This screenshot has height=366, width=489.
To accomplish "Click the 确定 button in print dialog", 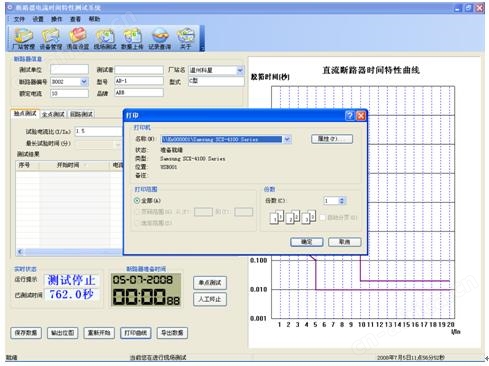I will tap(307, 242).
